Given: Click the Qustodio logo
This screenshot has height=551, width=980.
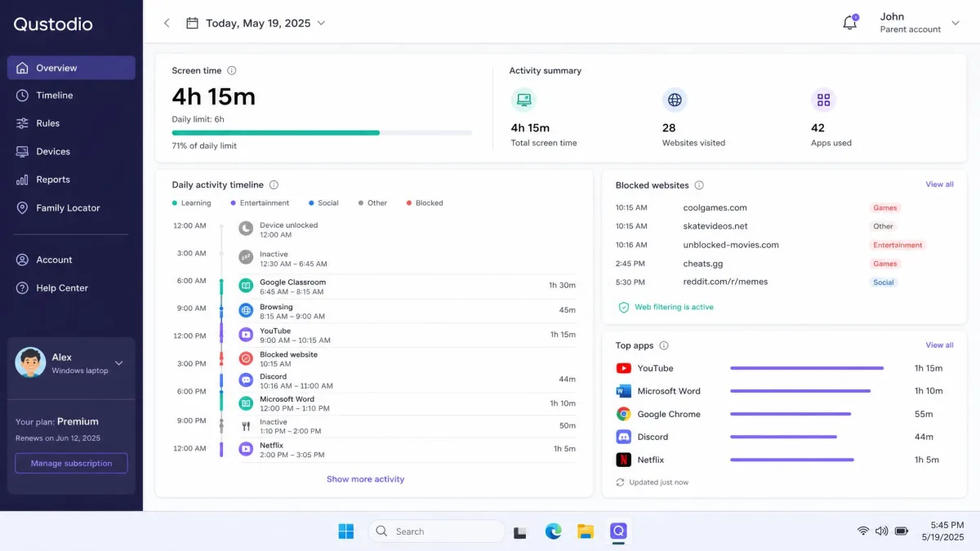Looking at the screenshot, I should point(53,24).
